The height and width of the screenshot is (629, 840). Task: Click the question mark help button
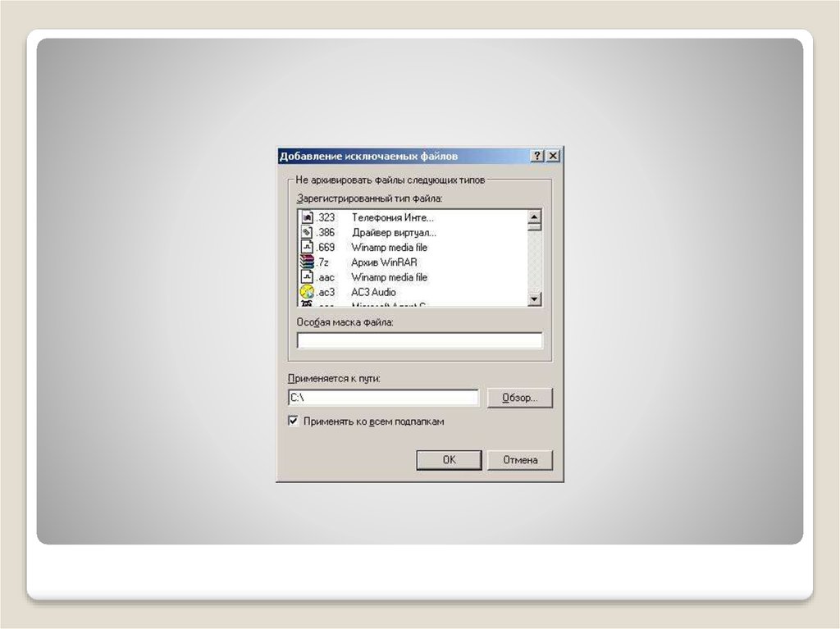click(x=537, y=156)
